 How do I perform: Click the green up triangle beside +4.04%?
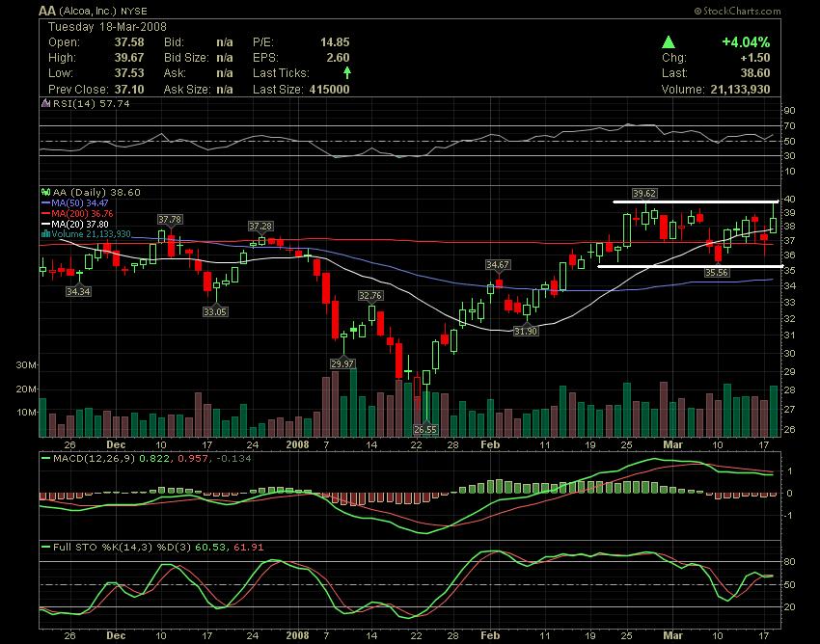(x=668, y=42)
